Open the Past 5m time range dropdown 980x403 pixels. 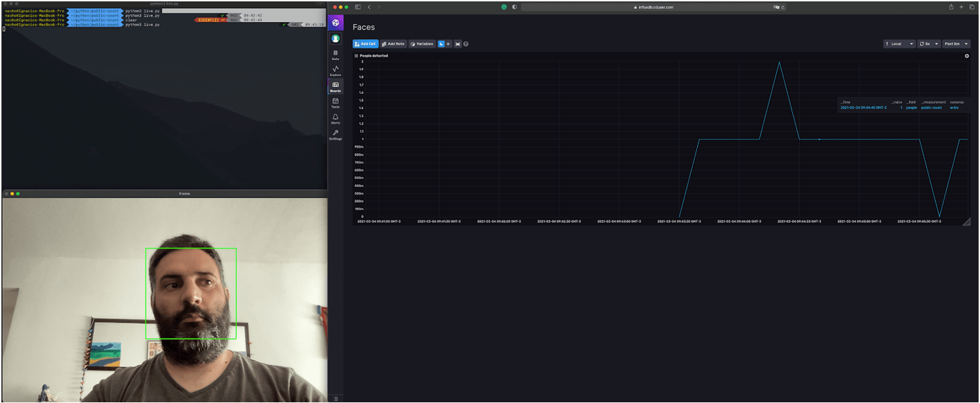click(x=956, y=43)
